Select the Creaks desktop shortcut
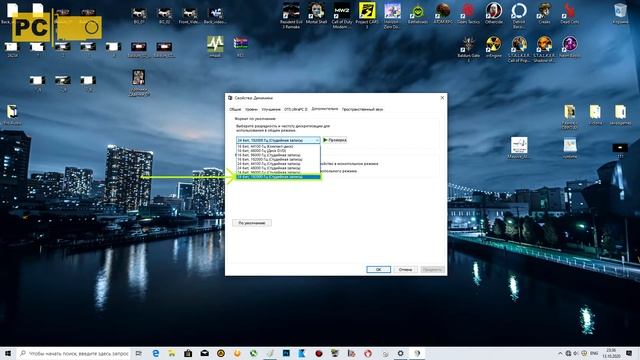This screenshot has width=640, height=360. click(x=544, y=13)
